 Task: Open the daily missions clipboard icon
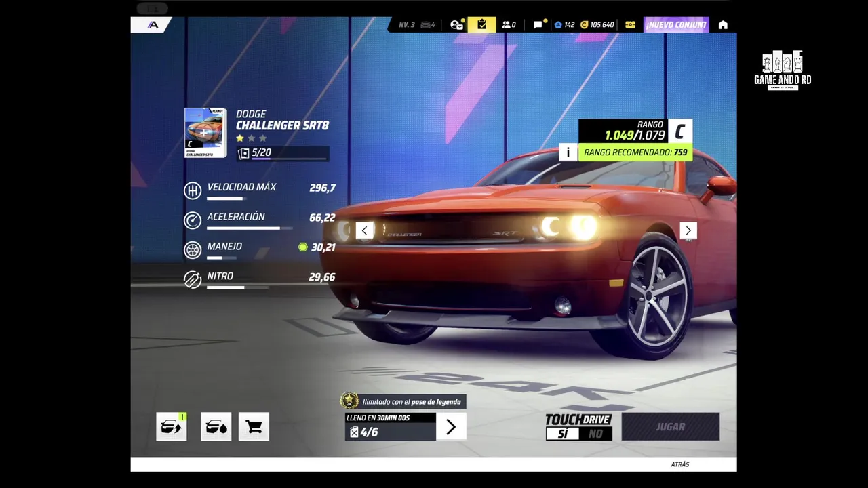pyautogui.click(x=481, y=25)
